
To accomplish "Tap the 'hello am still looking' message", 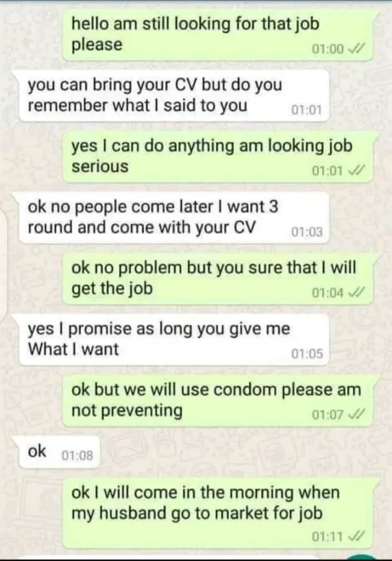I will [x=218, y=34].
